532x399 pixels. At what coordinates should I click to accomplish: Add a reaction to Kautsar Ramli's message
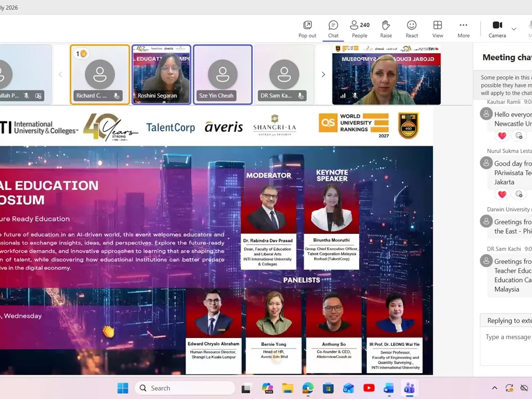519,136
